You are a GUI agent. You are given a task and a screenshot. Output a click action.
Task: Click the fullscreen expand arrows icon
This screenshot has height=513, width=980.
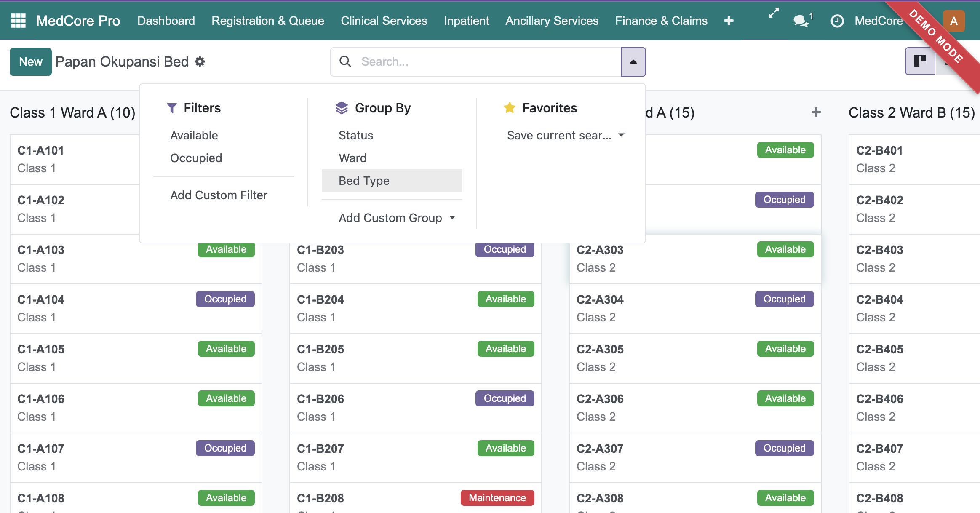pos(774,13)
